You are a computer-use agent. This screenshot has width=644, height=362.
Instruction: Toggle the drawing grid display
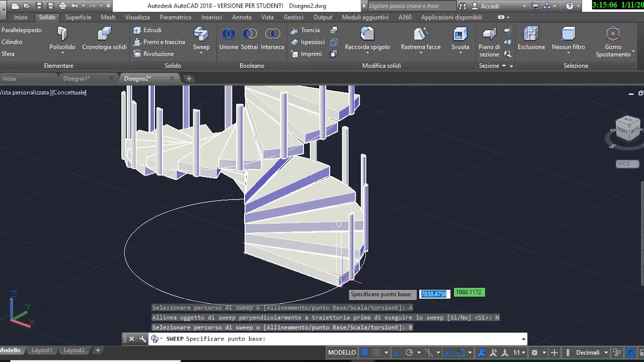[x=365, y=352]
